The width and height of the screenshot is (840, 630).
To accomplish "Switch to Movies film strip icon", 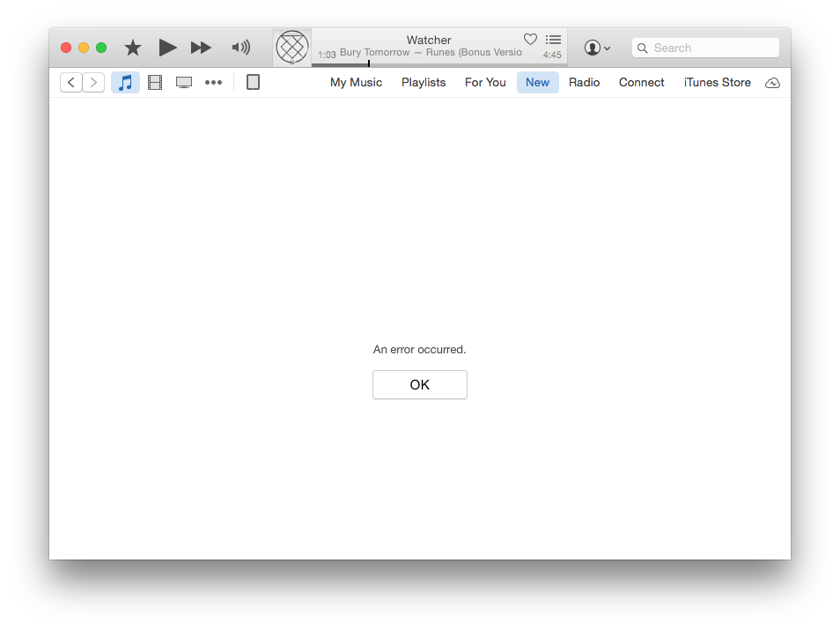I will pos(155,83).
